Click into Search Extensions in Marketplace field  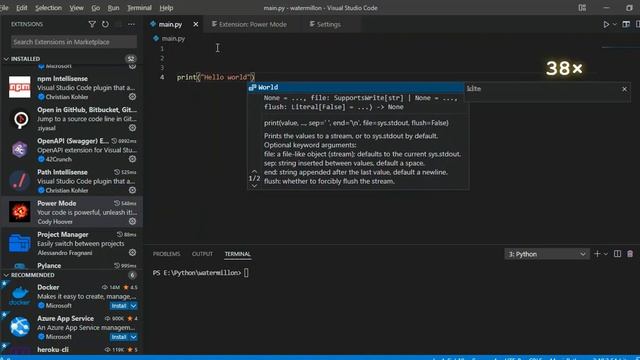[x=74, y=42]
